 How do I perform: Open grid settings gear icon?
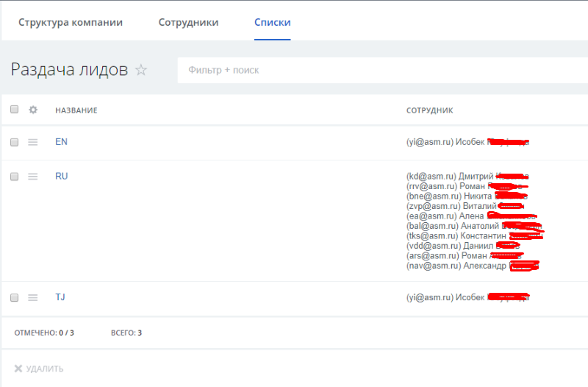(33, 110)
